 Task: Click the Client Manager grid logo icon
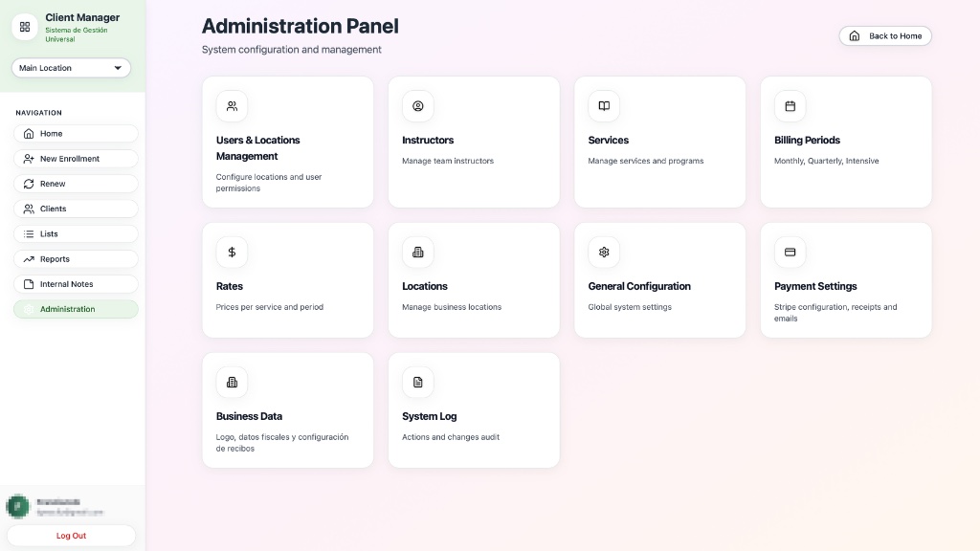click(25, 27)
